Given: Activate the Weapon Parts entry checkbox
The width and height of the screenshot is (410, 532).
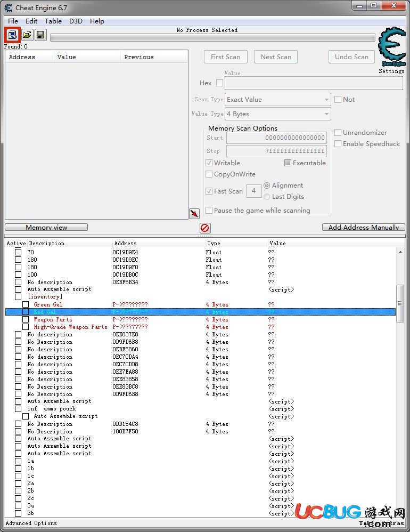Looking at the screenshot, I should tap(26, 319).
